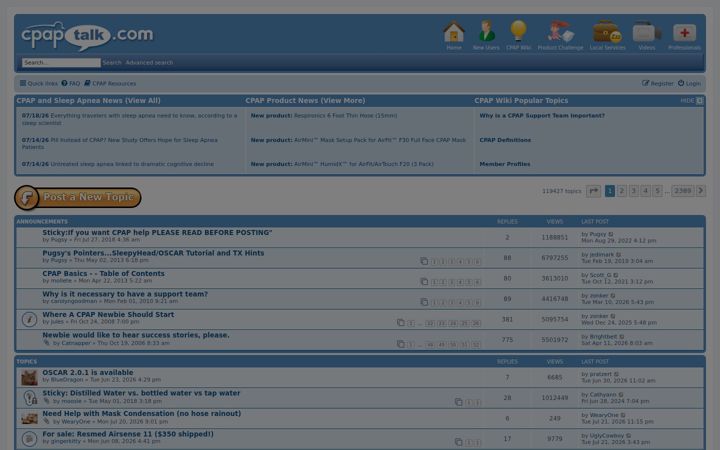Open pages icon in Pugsy's Pointers row
This screenshot has width=720, height=450.
tap(424, 261)
